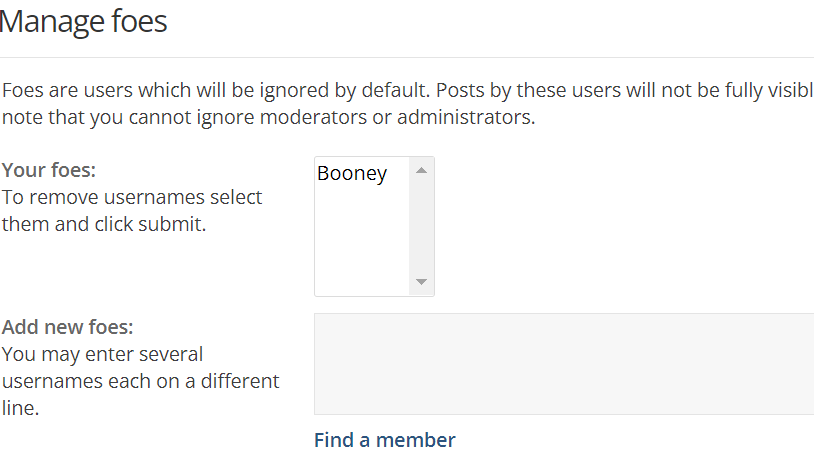Click the "You may enter several" text

(x=102, y=354)
